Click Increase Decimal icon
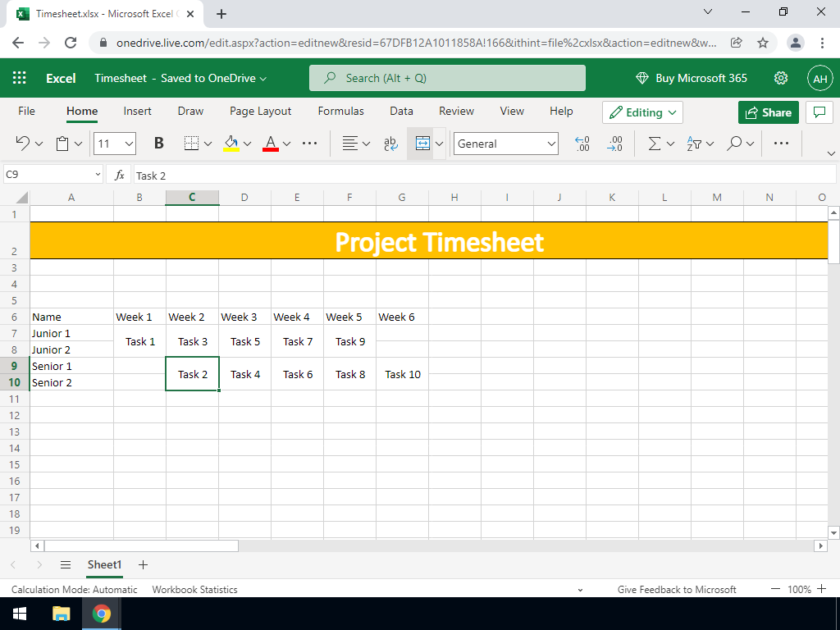Viewport: 840px width, 630px height. [615, 143]
